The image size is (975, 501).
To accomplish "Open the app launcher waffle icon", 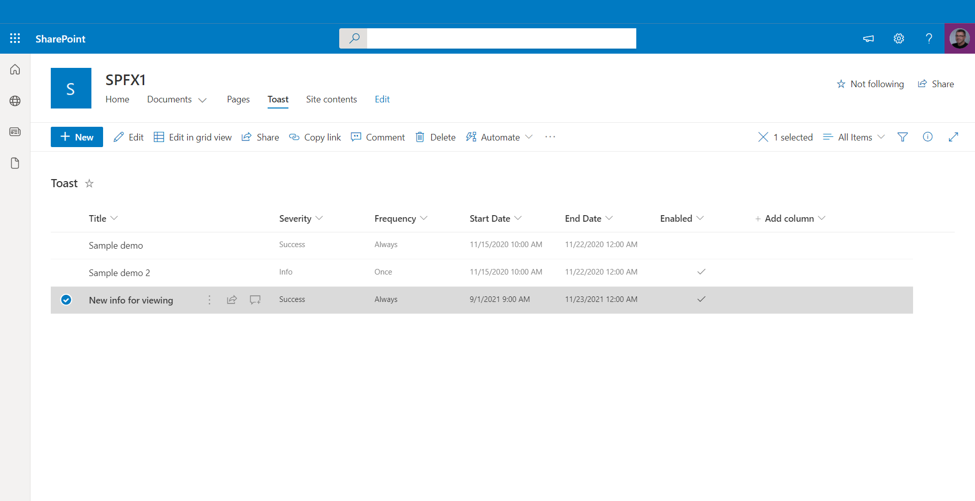I will click(15, 39).
